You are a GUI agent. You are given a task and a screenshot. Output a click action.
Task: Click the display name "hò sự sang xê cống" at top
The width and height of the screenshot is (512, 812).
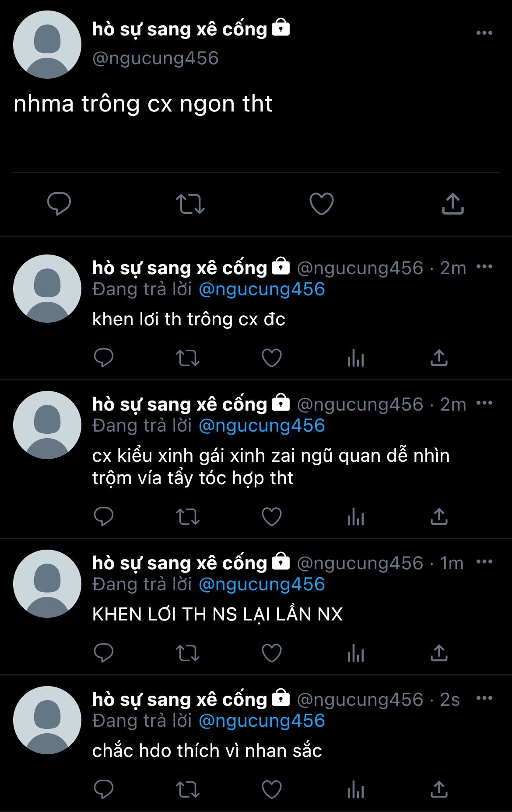tap(179, 30)
